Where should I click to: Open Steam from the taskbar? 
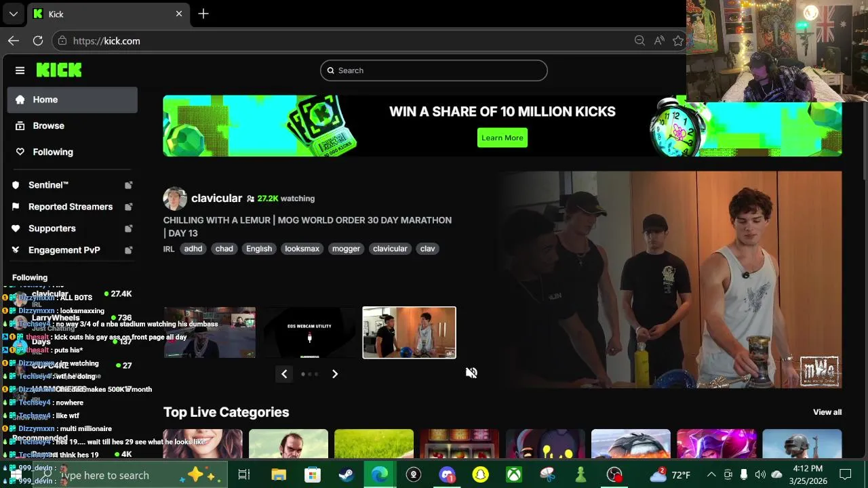(346, 475)
